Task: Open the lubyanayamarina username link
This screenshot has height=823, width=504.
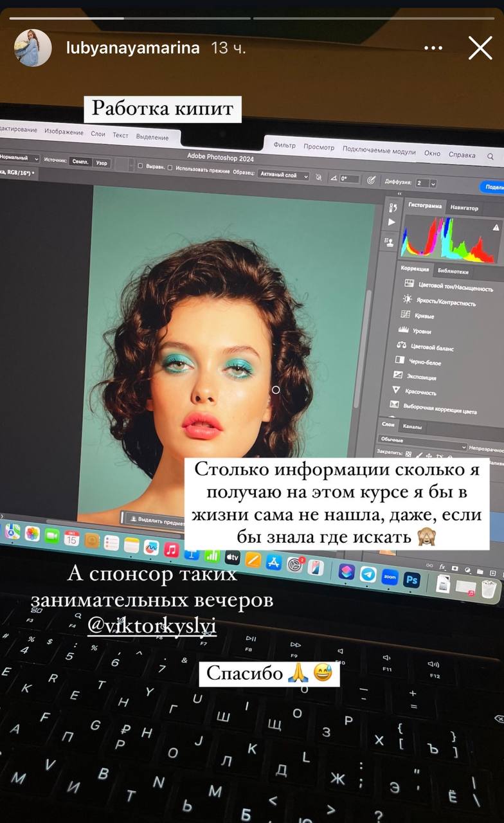Action: click(133, 48)
